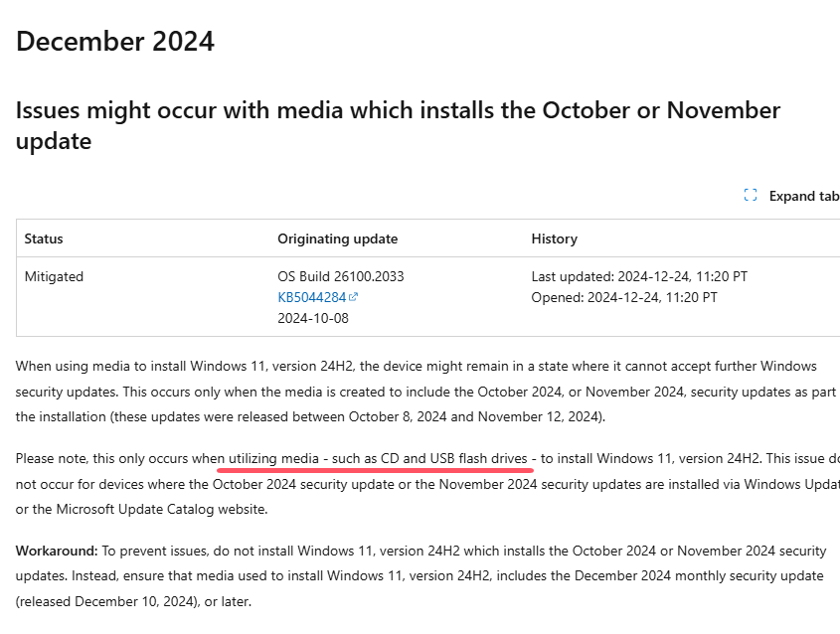
Task: Click the issue title about October or November update
Action: pyautogui.click(x=397, y=109)
